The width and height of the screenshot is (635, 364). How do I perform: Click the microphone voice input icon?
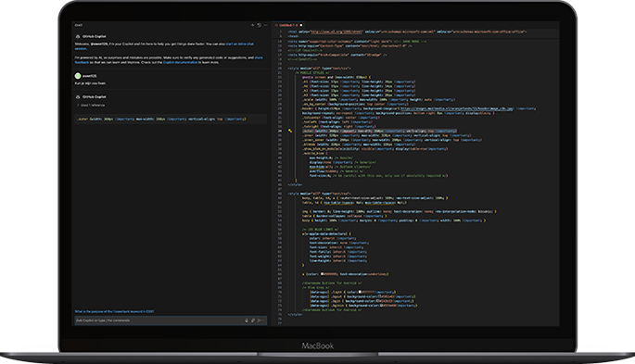247,320
